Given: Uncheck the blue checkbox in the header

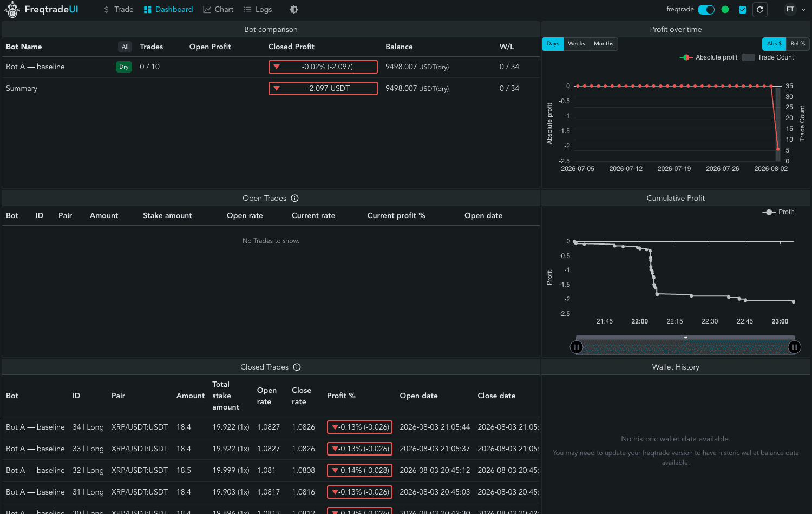Looking at the screenshot, I should click(743, 10).
